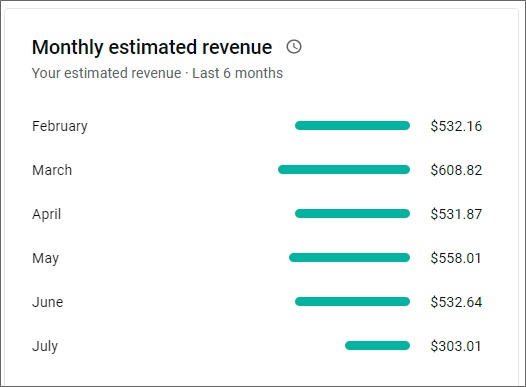Viewport: 526px width, 387px height.
Task: Click the $558.01 revenue value
Action: (x=456, y=258)
